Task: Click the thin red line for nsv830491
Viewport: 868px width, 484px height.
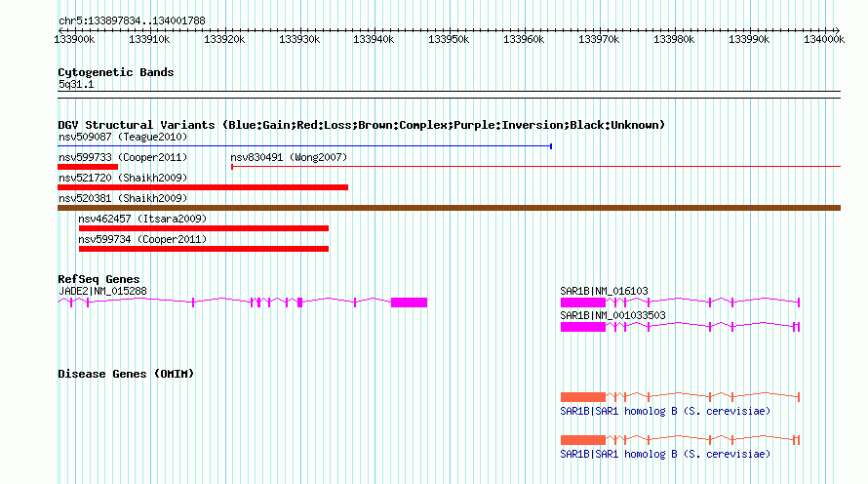Action: (535, 167)
